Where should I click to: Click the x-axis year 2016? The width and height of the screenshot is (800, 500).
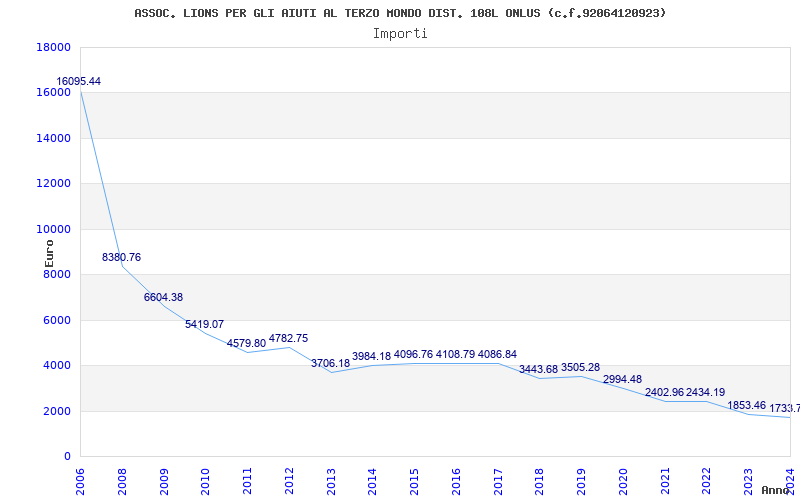[x=456, y=481]
